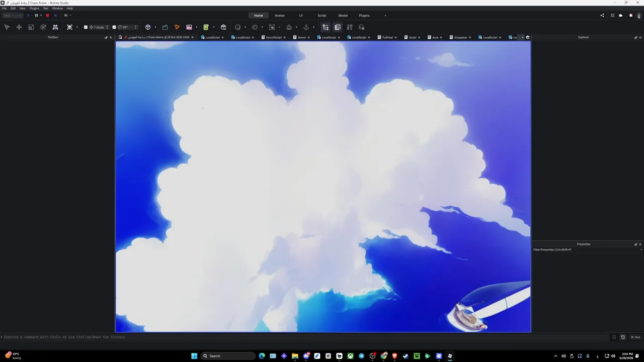Viewport: 644px width, 362px height.
Task: Click the pink GUI insert icon
Action: click(x=189, y=27)
